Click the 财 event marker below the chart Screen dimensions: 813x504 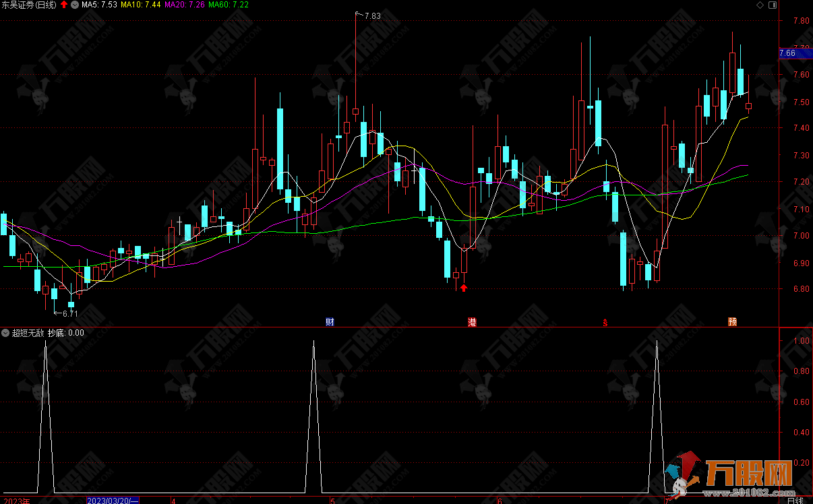coord(330,322)
